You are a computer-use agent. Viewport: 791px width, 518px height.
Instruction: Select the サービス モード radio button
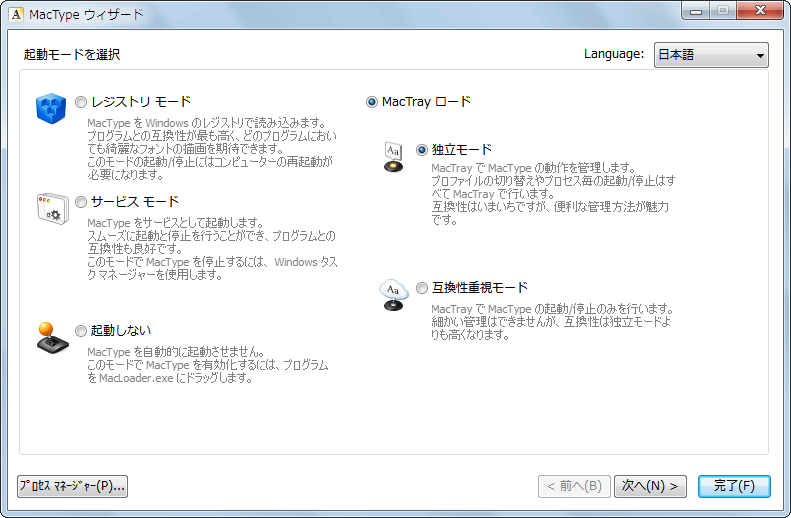click(x=81, y=202)
